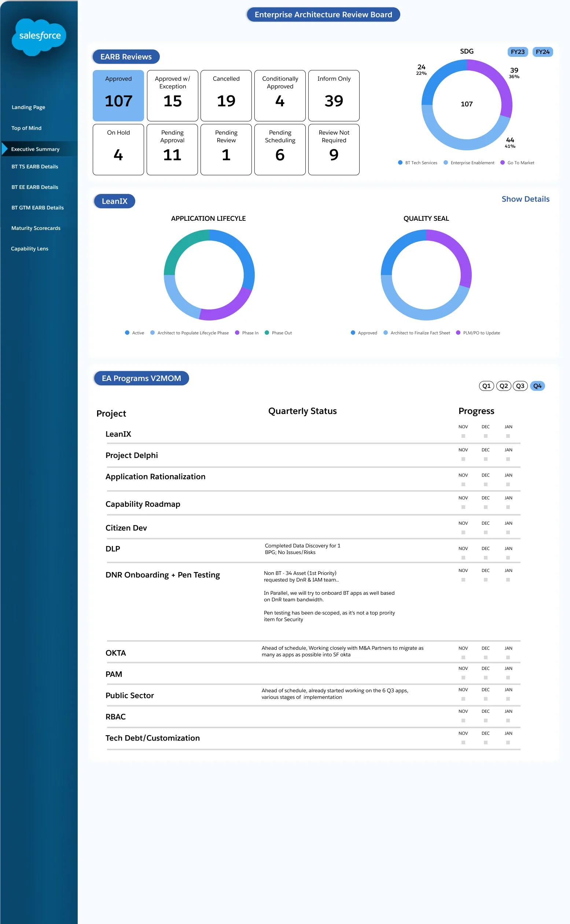570x924 pixels.
Task: Click Capability Roadmap project
Action: click(143, 504)
